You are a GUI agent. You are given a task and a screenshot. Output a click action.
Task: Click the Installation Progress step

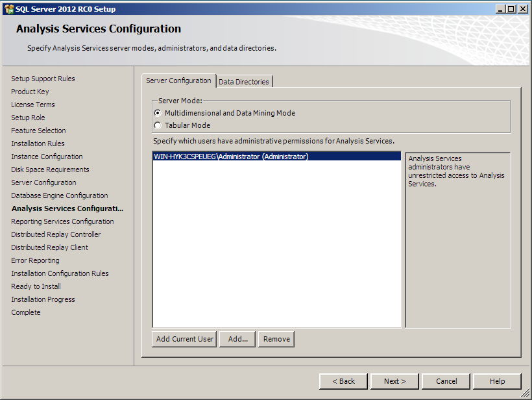click(43, 299)
